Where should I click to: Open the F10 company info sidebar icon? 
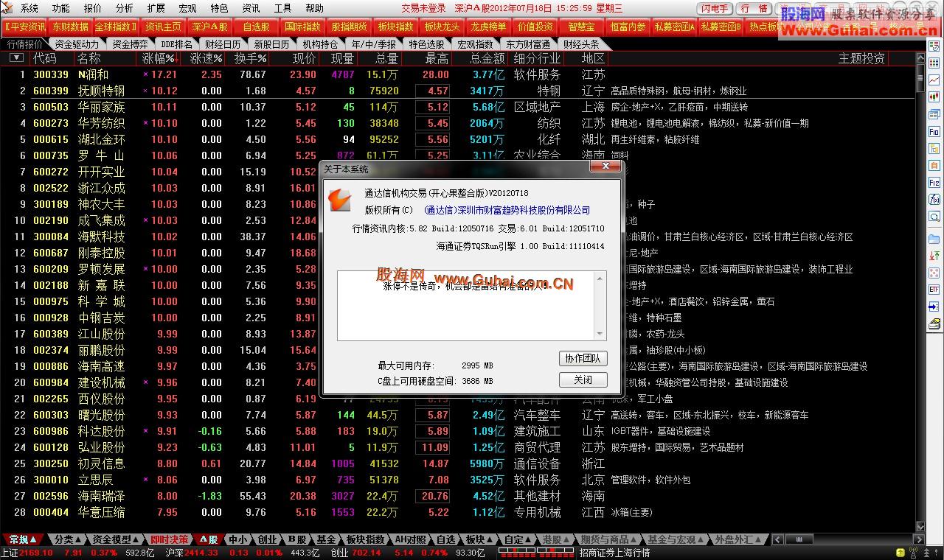tap(934, 131)
